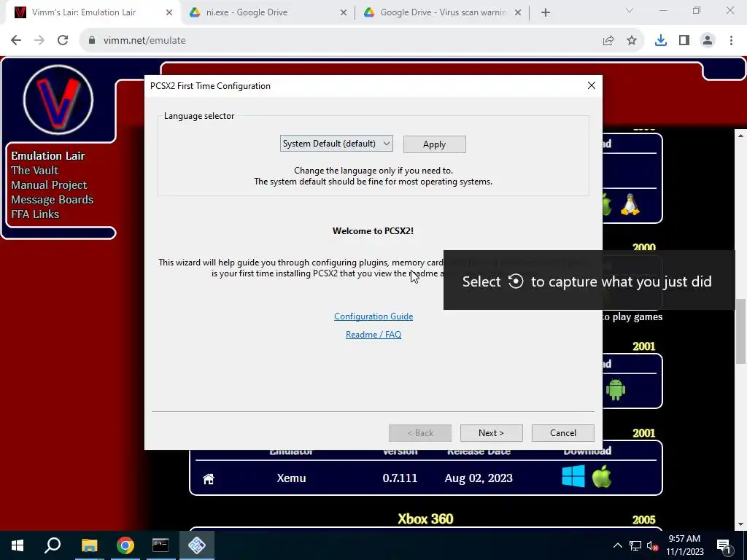Go forward in Chrome
This screenshot has height=560, width=747.
39,41
